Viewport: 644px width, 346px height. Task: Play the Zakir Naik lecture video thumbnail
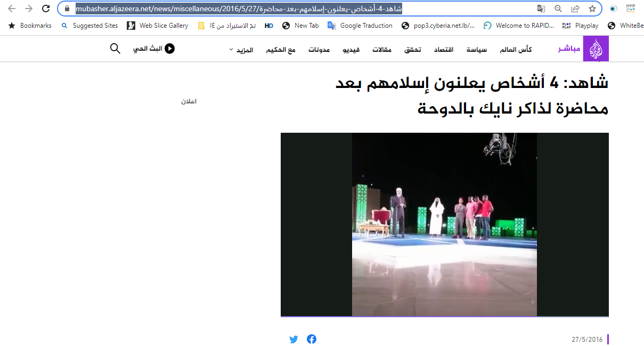pos(444,224)
